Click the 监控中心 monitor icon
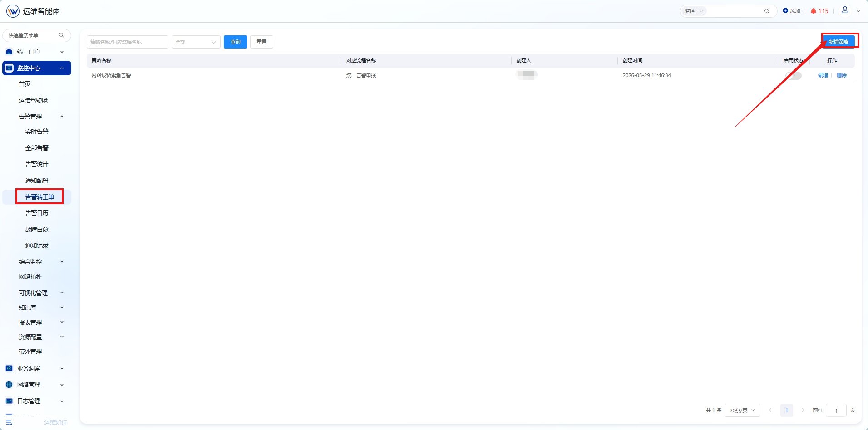Viewport: 868px width, 430px height. (9, 68)
